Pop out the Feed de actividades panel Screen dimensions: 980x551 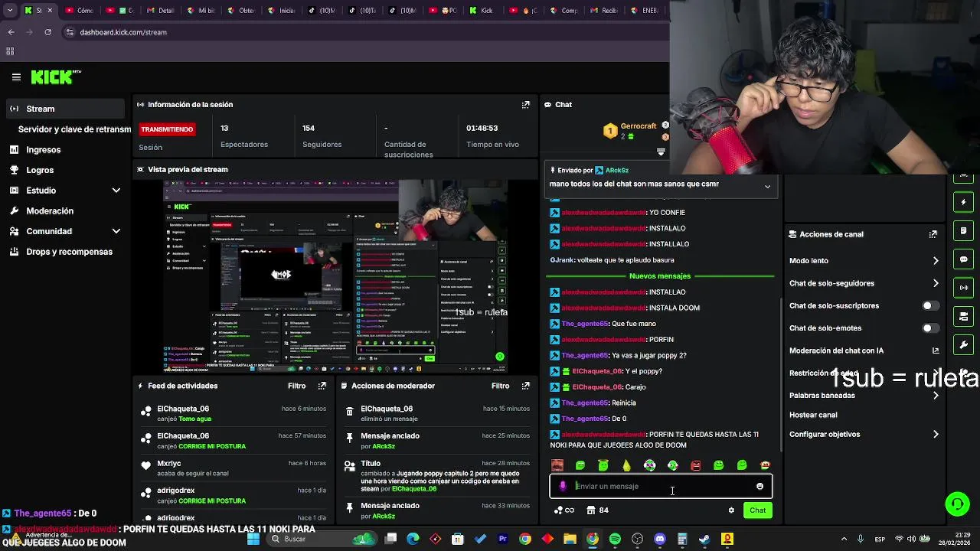click(x=322, y=386)
